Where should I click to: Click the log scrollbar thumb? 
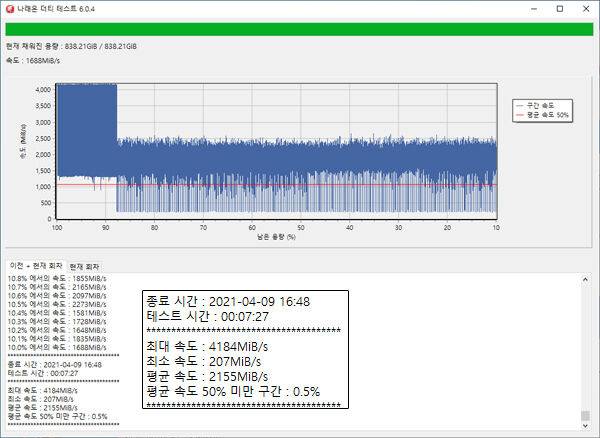pyautogui.click(x=586, y=416)
